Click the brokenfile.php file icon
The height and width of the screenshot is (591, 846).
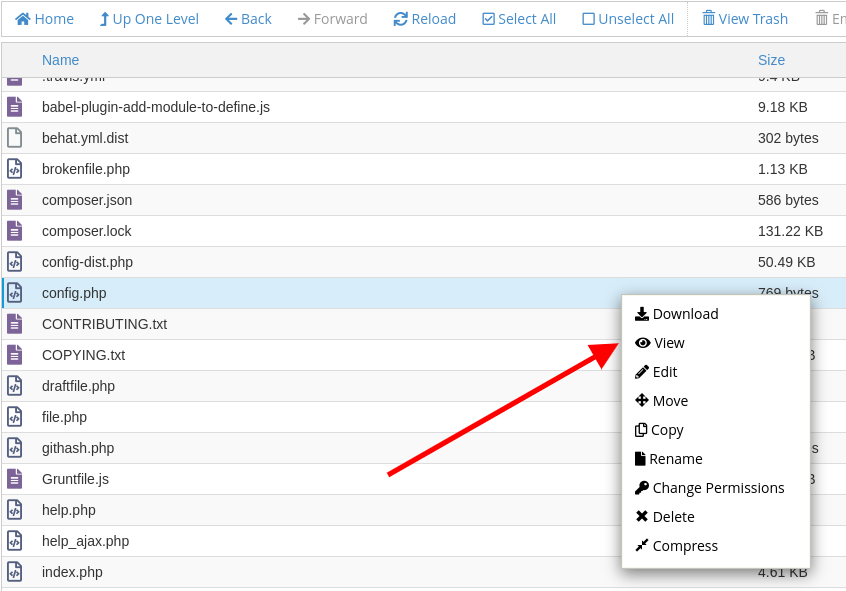pyautogui.click(x=15, y=169)
